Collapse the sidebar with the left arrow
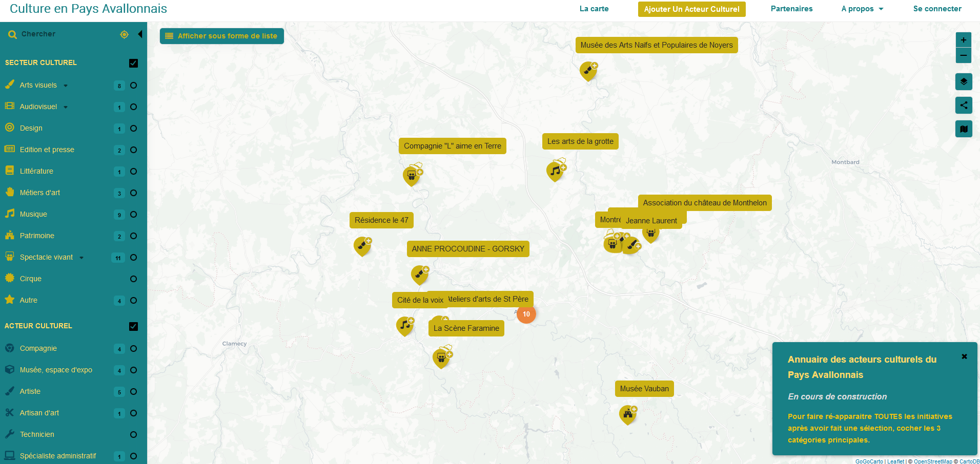The width and height of the screenshot is (980, 464). [x=140, y=34]
